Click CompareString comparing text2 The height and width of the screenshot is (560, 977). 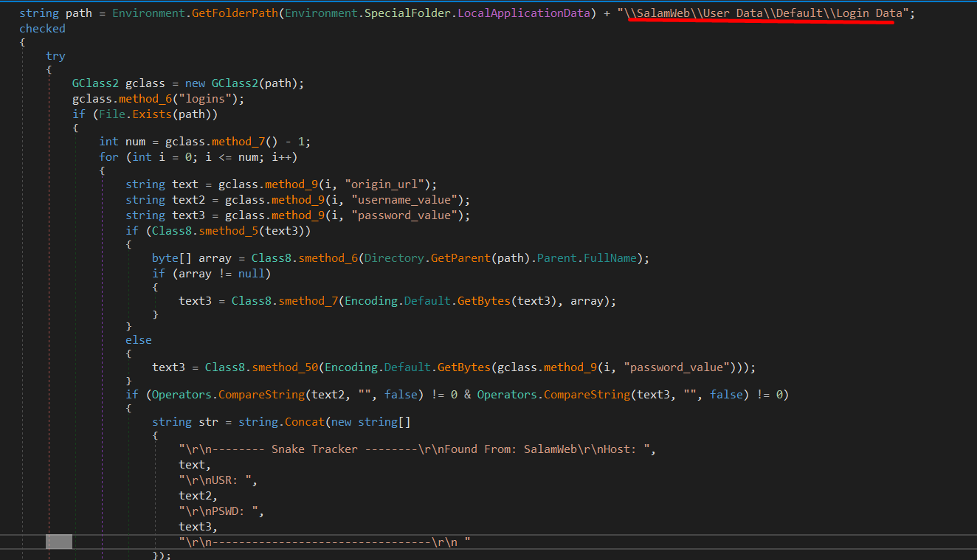click(x=262, y=395)
